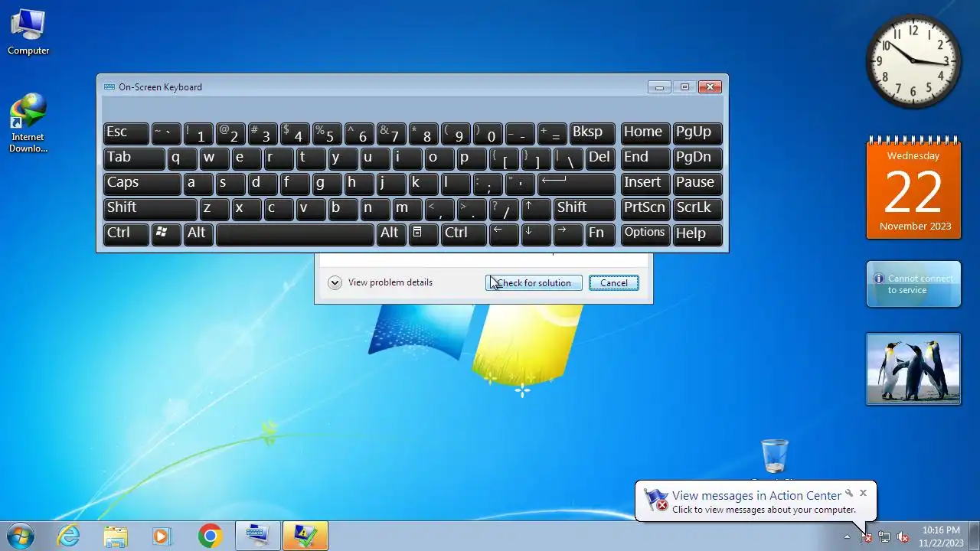Viewport: 980px width, 551px height.
Task: Click Cannot connect to service gadget
Action: click(x=913, y=284)
